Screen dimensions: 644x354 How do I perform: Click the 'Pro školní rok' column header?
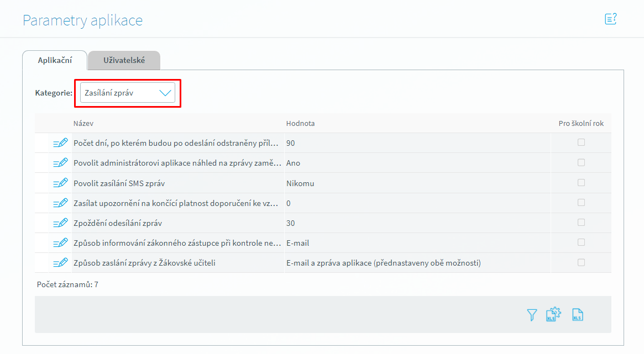(581, 123)
